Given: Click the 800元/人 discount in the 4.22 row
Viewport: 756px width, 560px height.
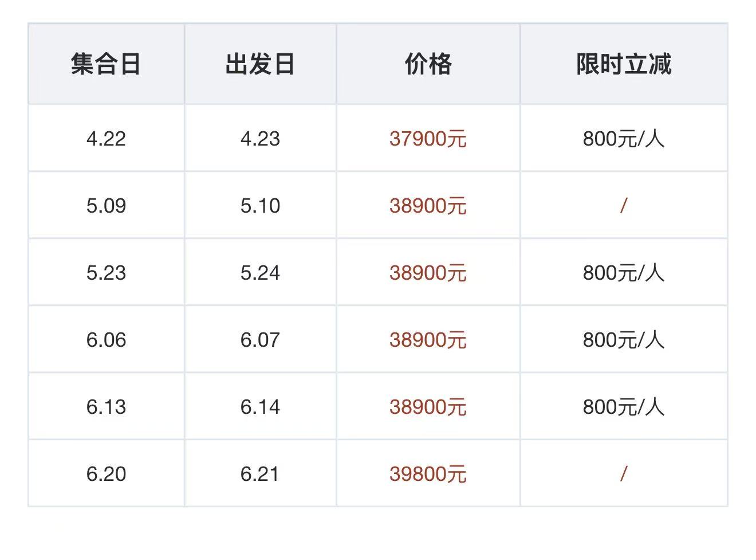Looking at the screenshot, I should [624, 139].
